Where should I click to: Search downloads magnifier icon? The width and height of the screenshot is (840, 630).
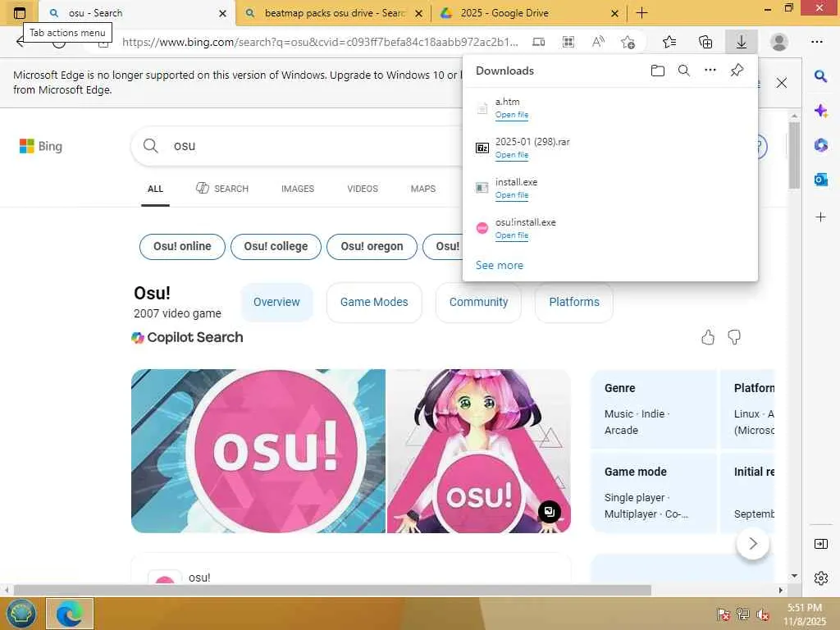(683, 71)
